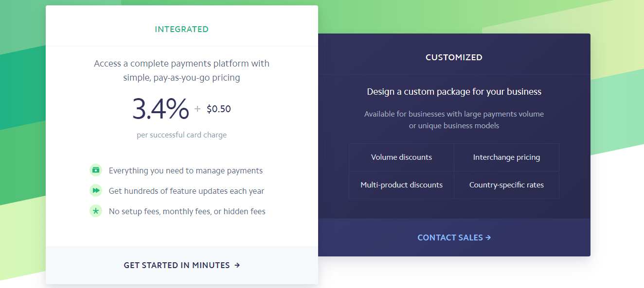Viewport: 644px width, 288px height.
Task: Click the Volume discounts cell
Action: 401,157
